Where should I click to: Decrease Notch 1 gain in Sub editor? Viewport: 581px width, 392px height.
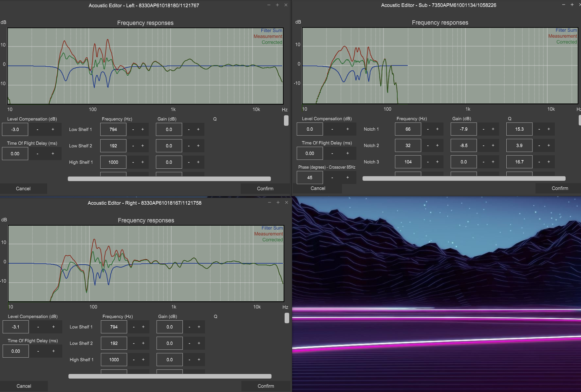pos(483,129)
